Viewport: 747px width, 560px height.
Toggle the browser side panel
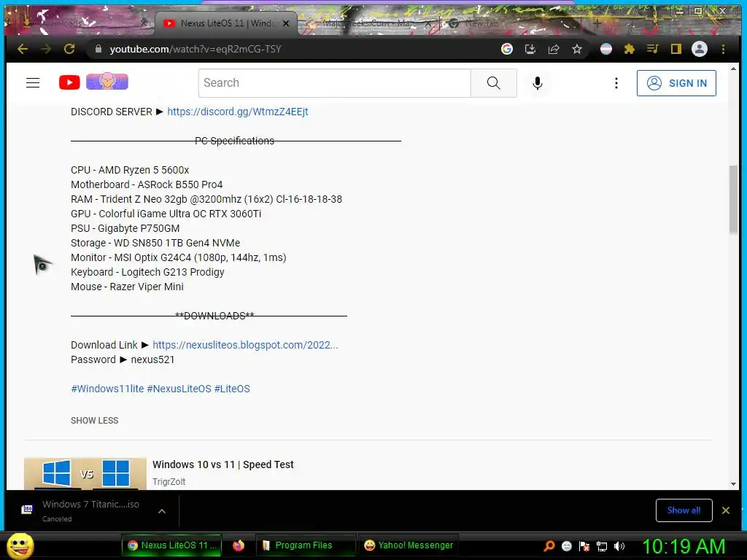coord(676,49)
